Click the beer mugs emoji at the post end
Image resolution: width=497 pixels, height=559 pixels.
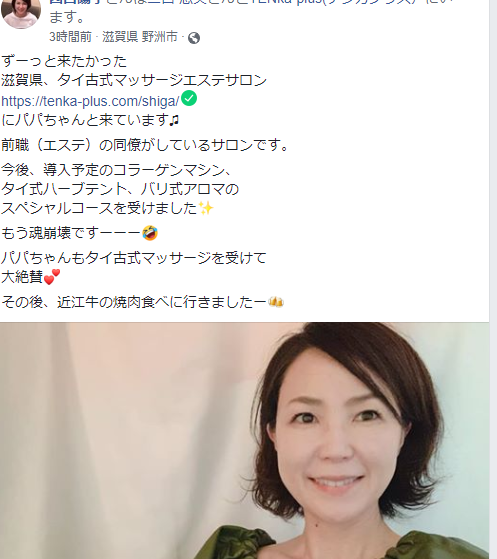coord(276,302)
